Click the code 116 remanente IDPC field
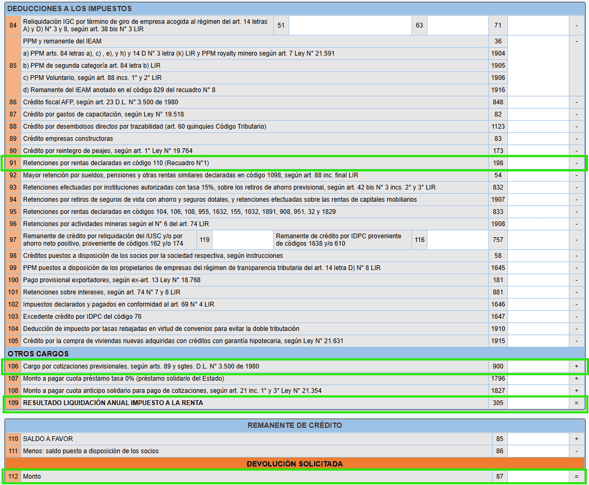Image resolution: width=589 pixels, height=485 pixels. [458, 240]
